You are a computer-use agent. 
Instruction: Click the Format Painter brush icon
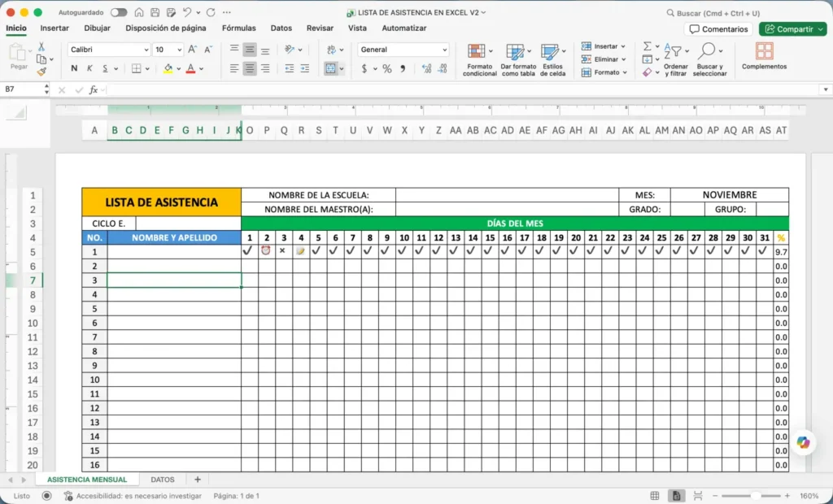click(41, 72)
